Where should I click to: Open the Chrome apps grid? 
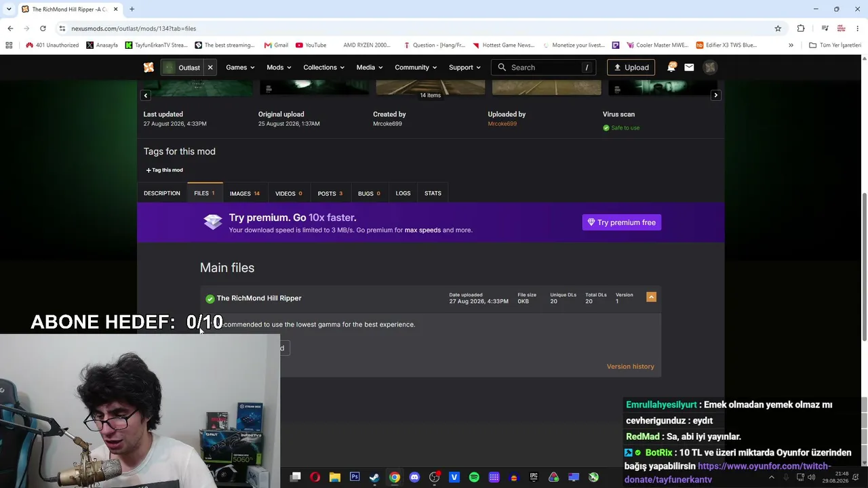9,45
